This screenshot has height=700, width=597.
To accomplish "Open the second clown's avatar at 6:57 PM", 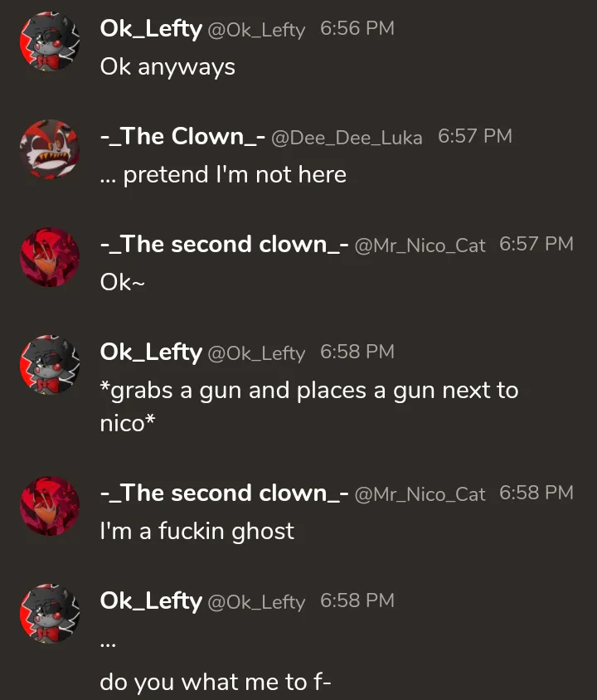I will coord(50,257).
